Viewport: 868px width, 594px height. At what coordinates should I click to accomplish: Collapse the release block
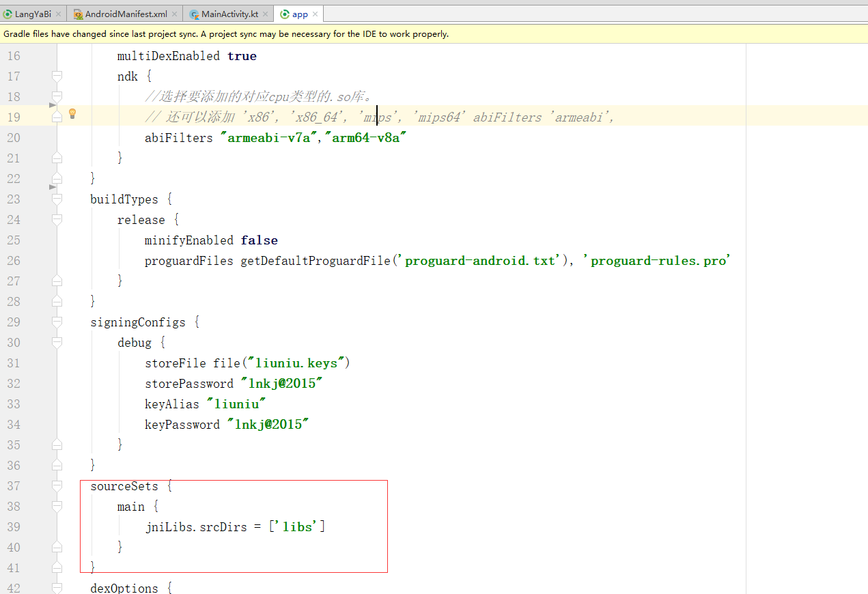(57, 219)
